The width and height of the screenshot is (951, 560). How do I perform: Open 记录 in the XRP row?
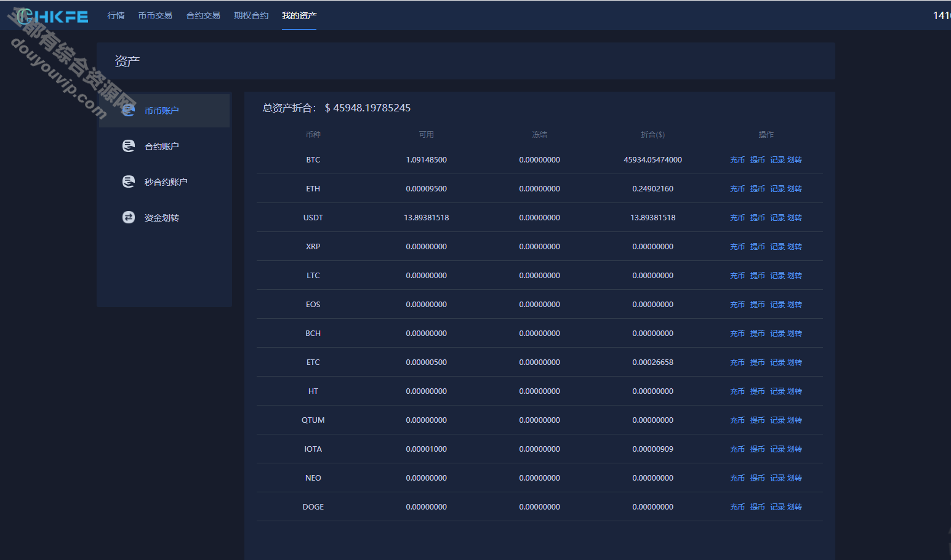pos(777,247)
